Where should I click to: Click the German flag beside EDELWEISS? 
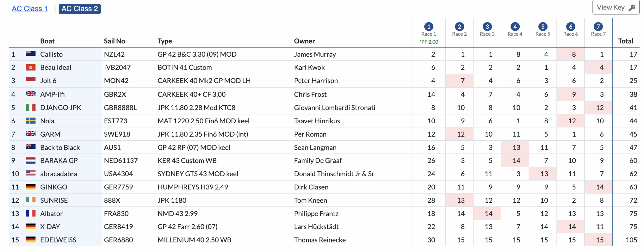[x=31, y=240]
